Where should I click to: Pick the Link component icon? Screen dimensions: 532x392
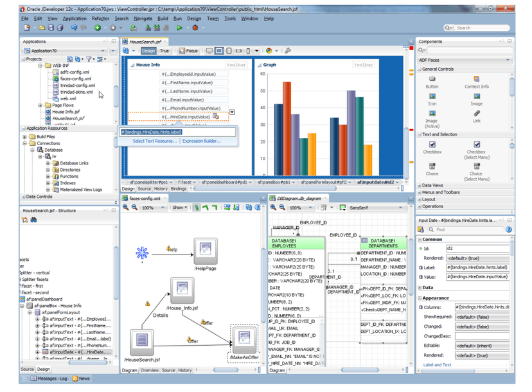(x=477, y=113)
